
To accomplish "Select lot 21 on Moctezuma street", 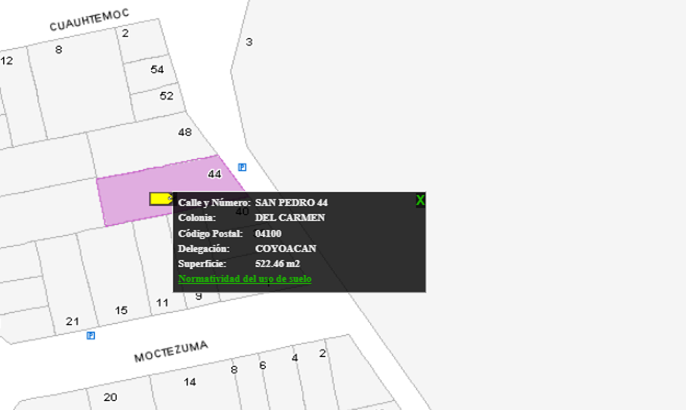I will point(72,322).
